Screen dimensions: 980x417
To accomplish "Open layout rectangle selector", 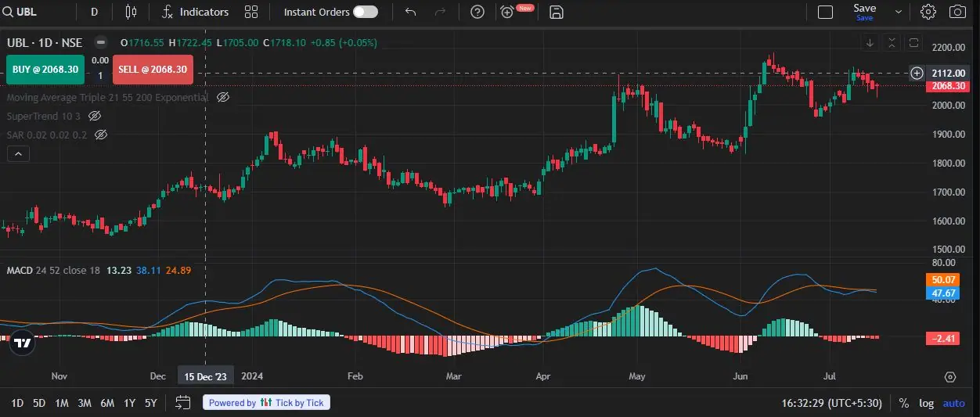I will pos(825,12).
